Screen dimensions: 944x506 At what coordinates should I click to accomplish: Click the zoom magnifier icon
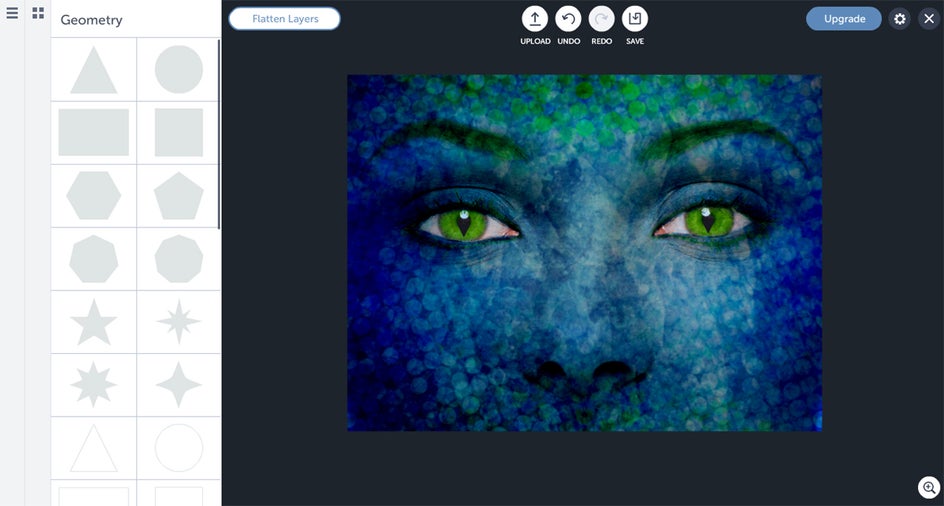point(929,487)
